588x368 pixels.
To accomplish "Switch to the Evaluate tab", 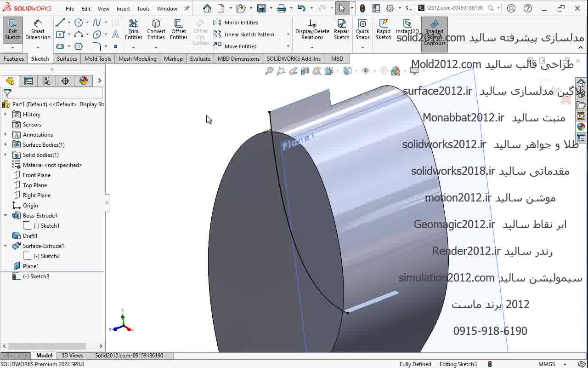I will (x=200, y=58).
